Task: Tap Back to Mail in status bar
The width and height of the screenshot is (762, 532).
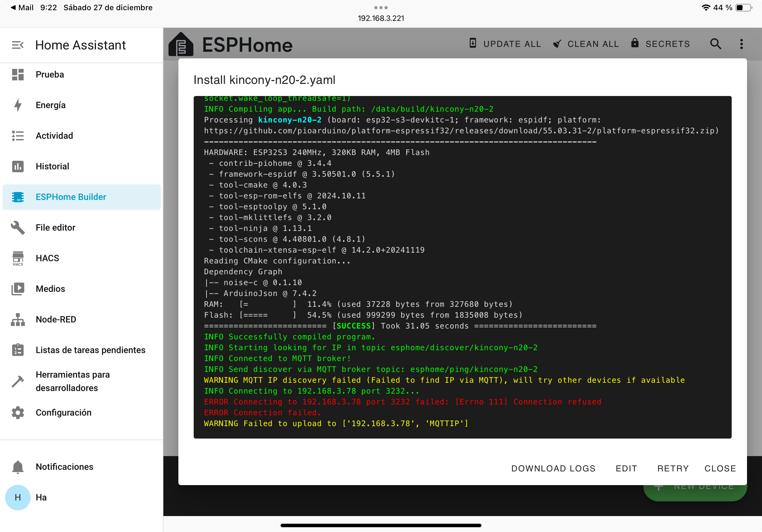Action: click(x=22, y=7)
